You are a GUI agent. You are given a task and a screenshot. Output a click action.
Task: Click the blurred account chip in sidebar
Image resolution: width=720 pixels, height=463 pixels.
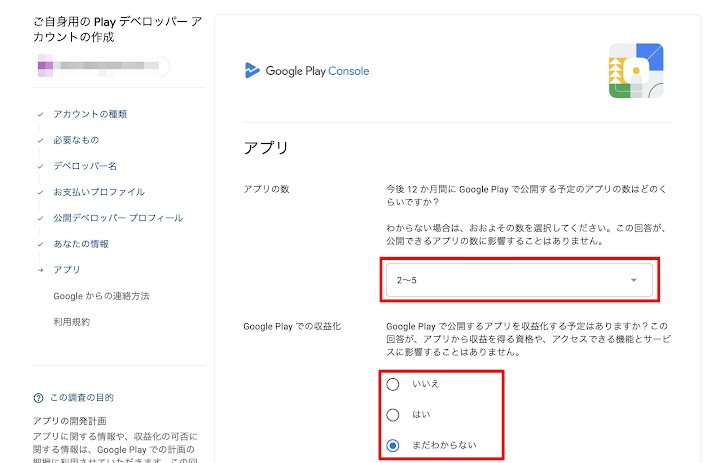click(103, 66)
